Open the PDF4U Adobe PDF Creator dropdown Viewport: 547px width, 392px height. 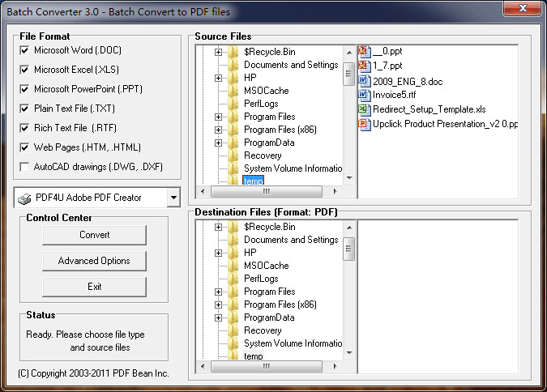(x=173, y=198)
